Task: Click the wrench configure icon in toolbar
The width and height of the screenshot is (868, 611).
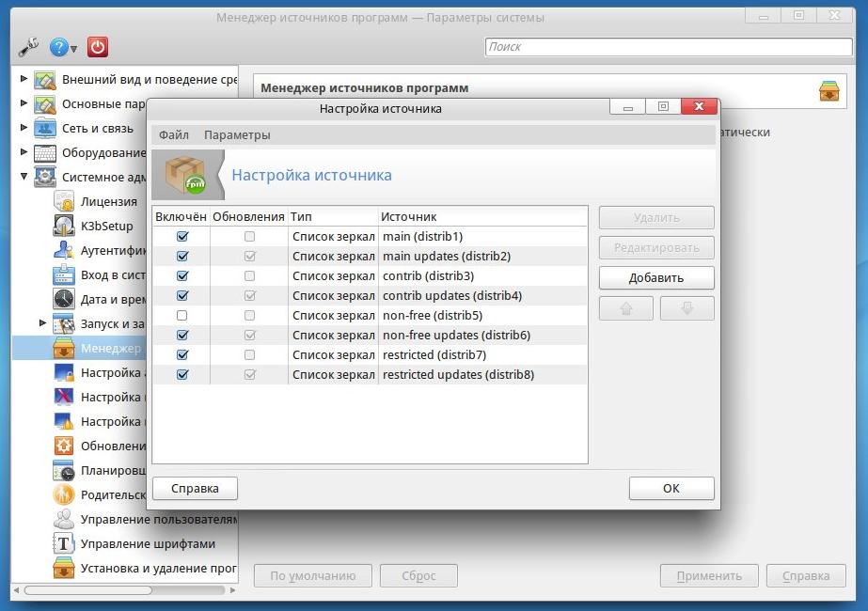Action: coord(28,47)
